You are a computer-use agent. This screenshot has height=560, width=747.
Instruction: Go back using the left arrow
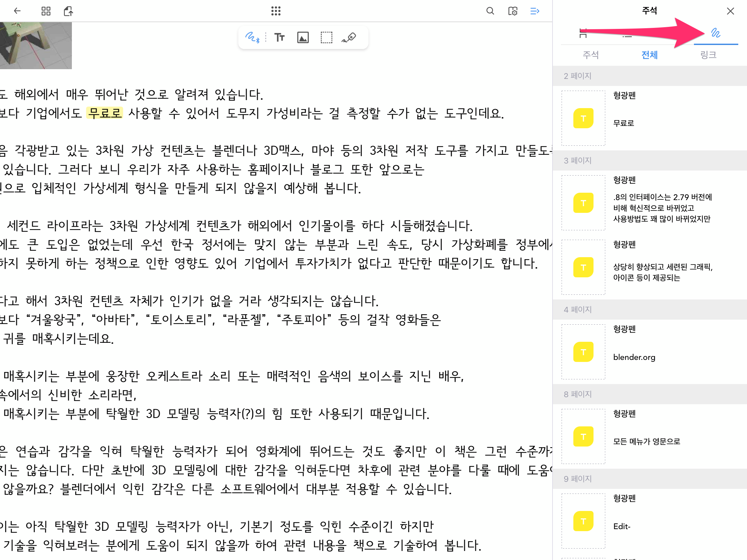pyautogui.click(x=17, y=11)
